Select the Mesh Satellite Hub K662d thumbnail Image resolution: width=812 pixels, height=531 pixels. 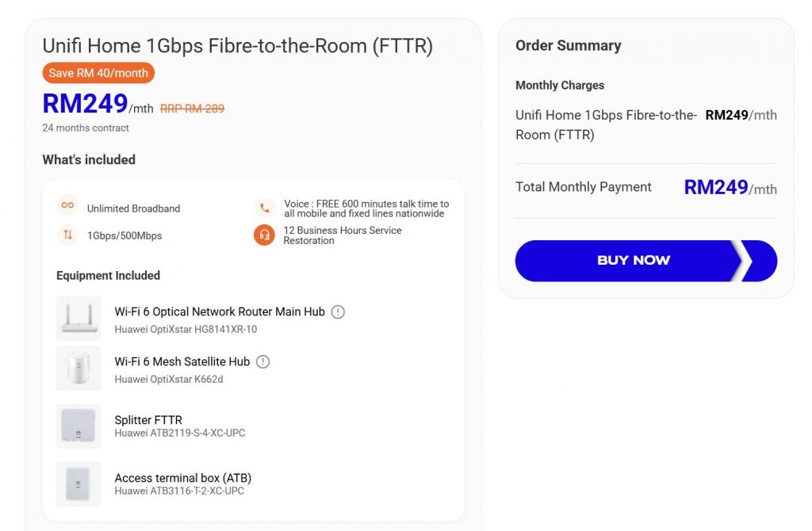79,369
